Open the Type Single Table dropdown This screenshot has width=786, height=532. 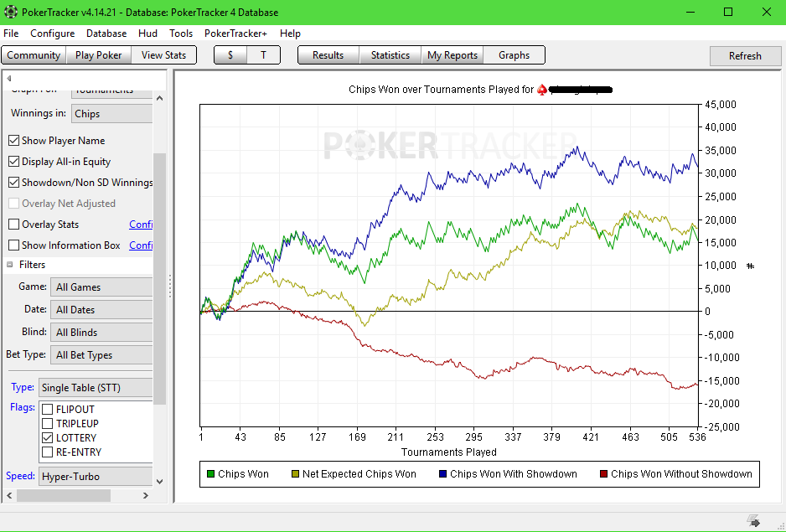coord(96,388)
